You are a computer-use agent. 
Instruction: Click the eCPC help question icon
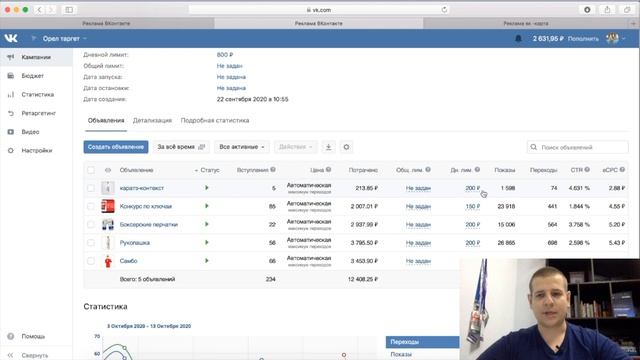point(622,170)
